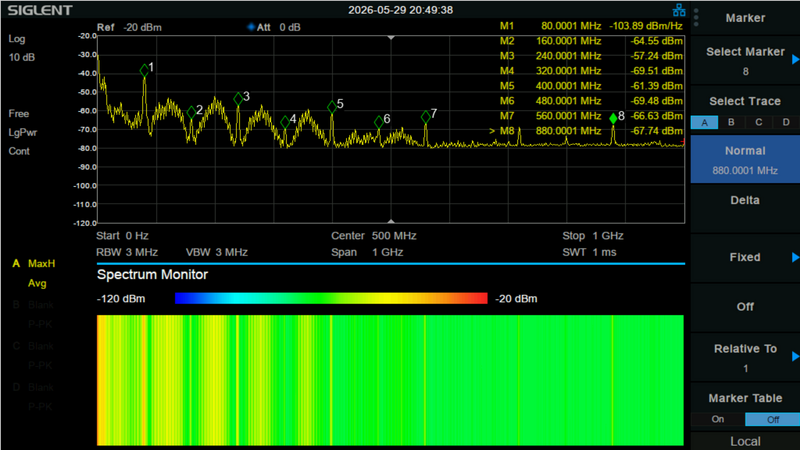The width and height of the screenshot is (800, 450).
Task: Click the VBW 3 MHz value
Action: coord(217,252)
